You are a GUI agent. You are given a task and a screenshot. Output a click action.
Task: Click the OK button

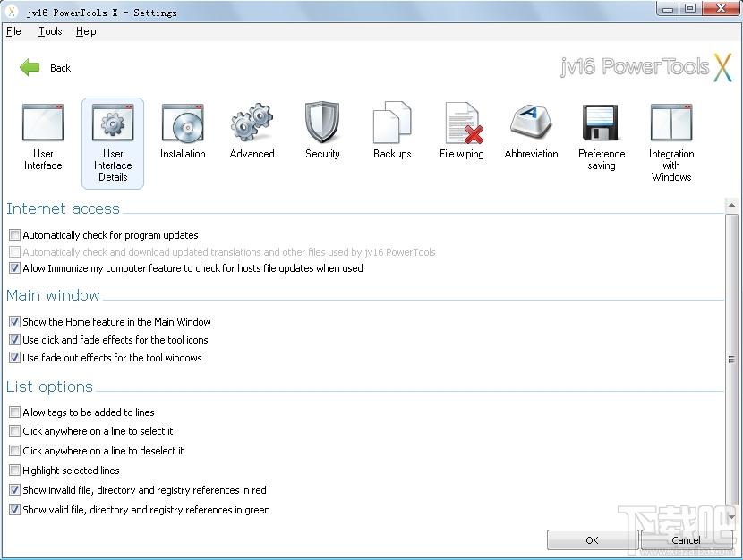(x=592, y=540)
